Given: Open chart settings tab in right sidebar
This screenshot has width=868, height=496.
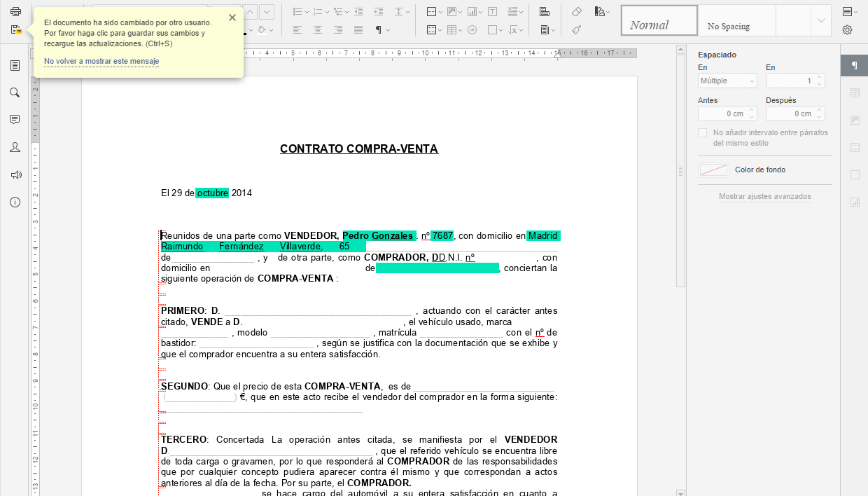Looking at the screenshot, I should point(854,202).
